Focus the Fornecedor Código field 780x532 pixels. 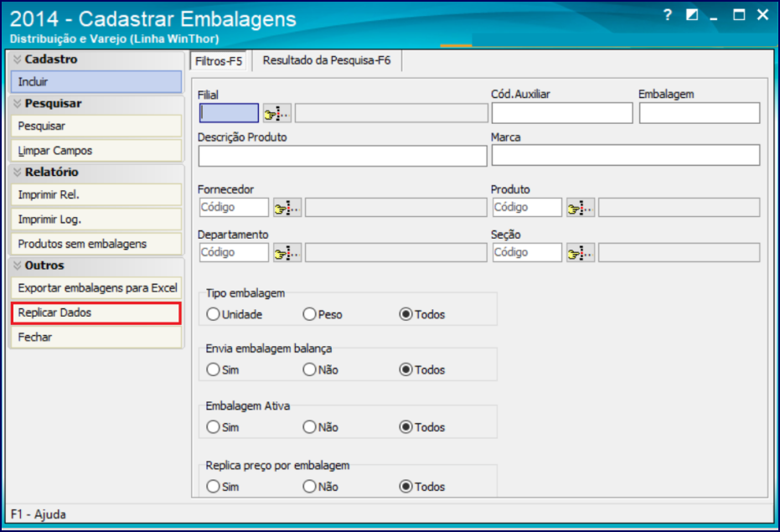[234, 208]
